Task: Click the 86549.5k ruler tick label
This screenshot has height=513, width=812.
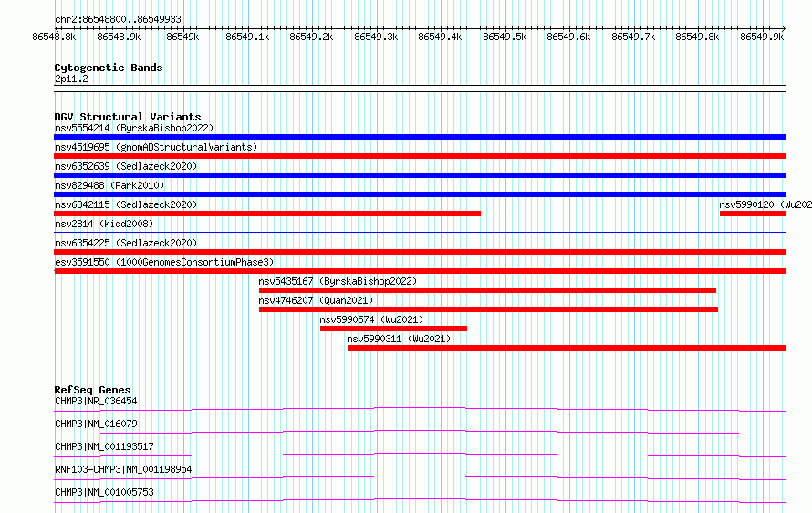Action: pyautogui.click(x=505, y=37)
